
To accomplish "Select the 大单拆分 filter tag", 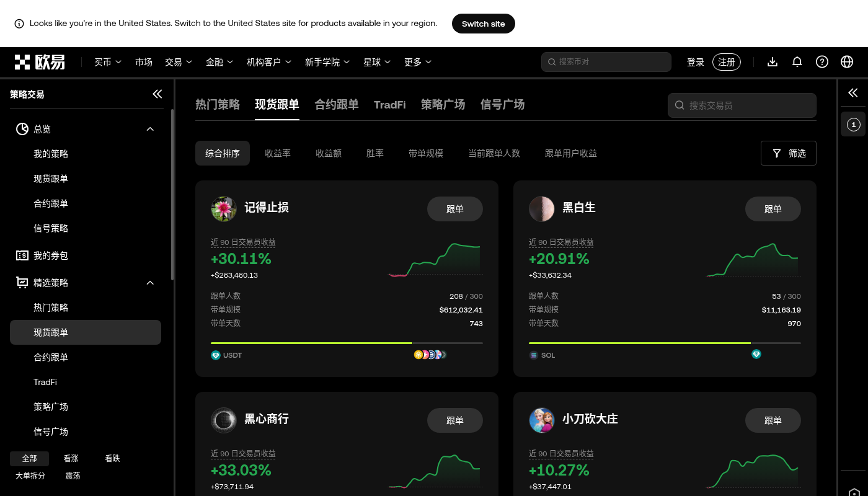I will (30, 476).
